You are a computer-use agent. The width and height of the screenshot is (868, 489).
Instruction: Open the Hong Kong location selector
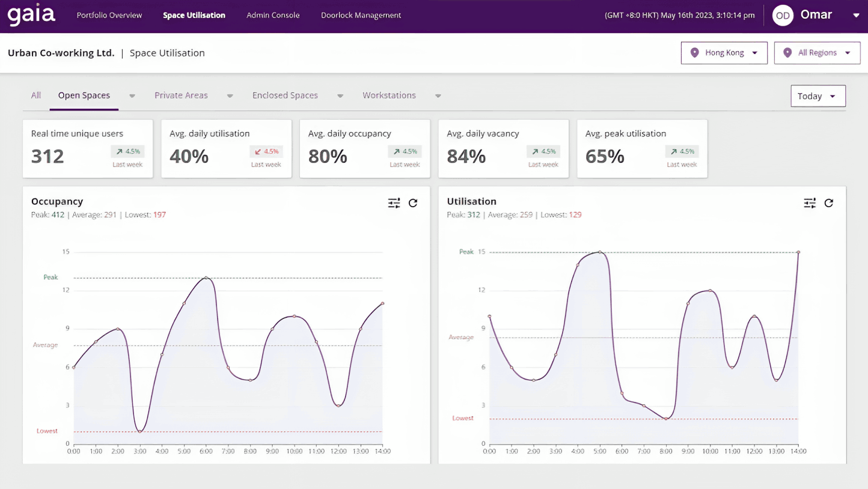pos(724,52)
